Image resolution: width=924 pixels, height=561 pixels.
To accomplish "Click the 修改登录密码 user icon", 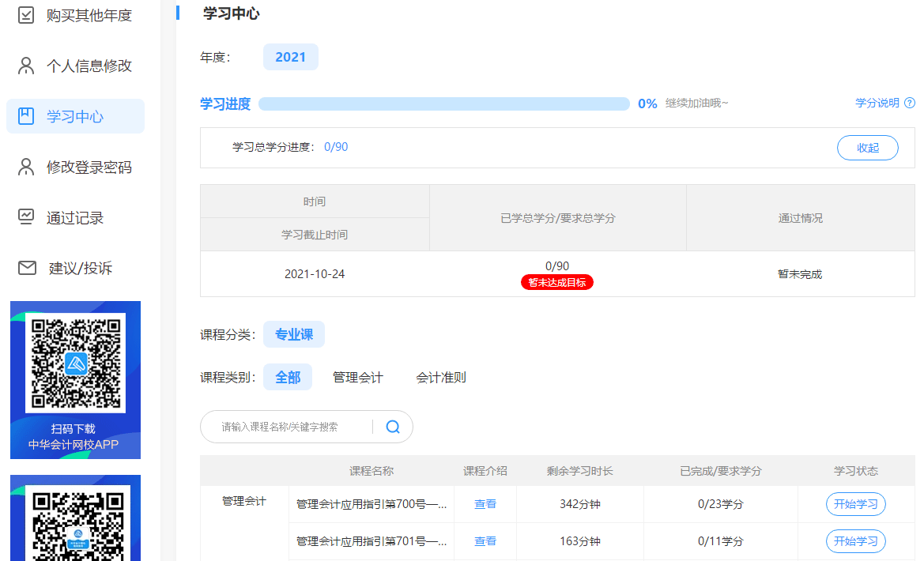I will (x=26, y=168).
